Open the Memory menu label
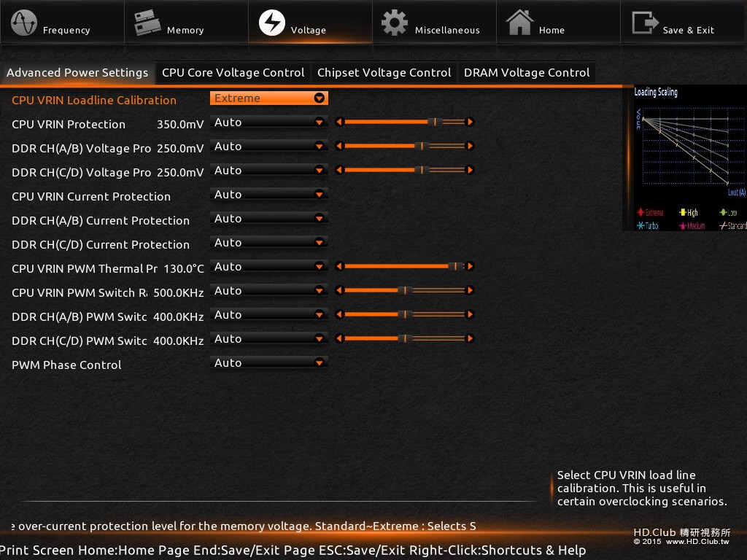747x560 pixels. tap(185, 30)
